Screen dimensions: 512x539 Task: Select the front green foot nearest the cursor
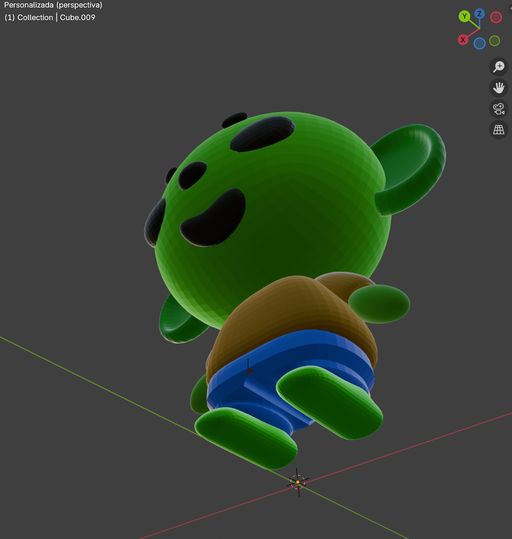pos(246,437)
